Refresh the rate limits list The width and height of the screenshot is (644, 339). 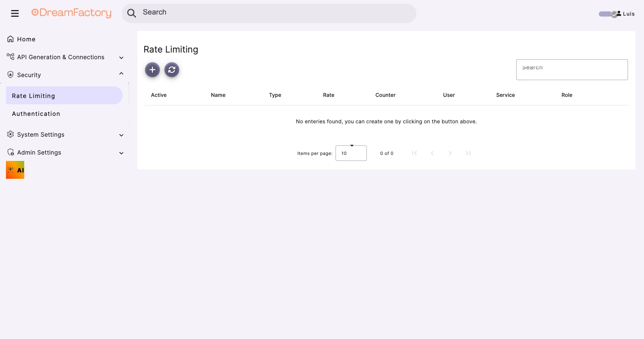(x=172, y=70)
